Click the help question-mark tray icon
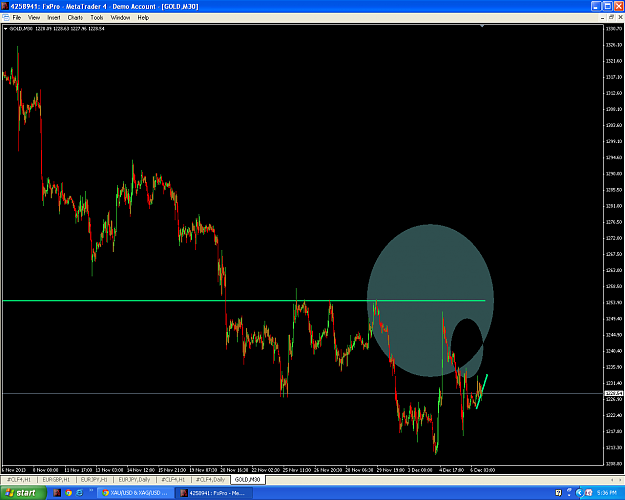This screenshot has width=625, height=500. click(x=558, y=493)
